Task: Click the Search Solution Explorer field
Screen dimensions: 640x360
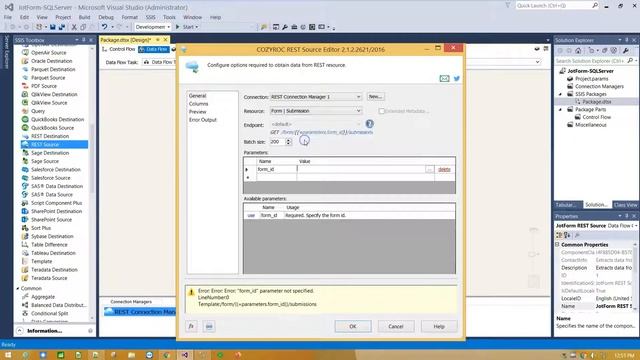Action: [590, 61]
